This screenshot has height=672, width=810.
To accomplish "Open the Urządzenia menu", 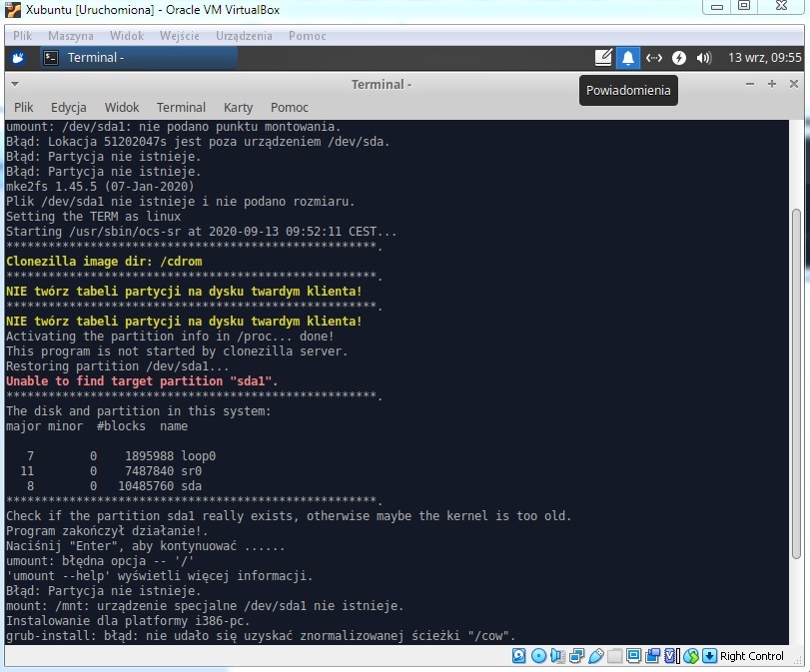I will pos(244,36).
